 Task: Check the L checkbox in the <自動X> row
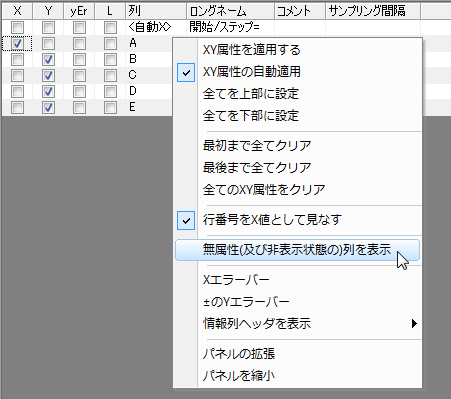point(110,27)
